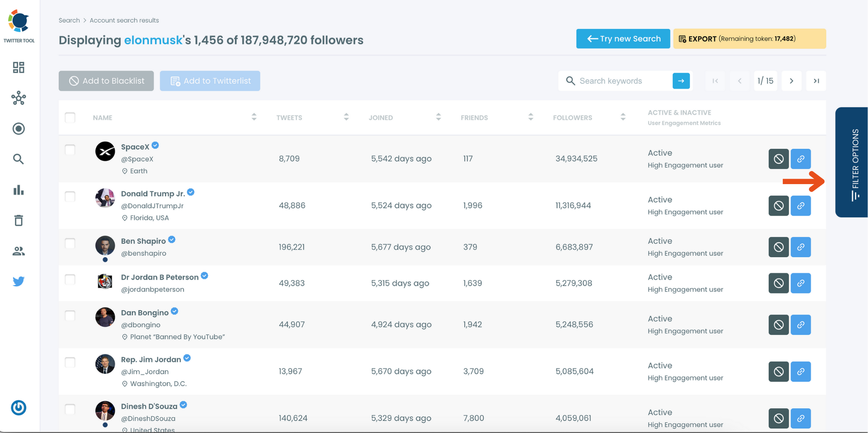Select the Dan Bongino row checkbox

pos(70,316)
